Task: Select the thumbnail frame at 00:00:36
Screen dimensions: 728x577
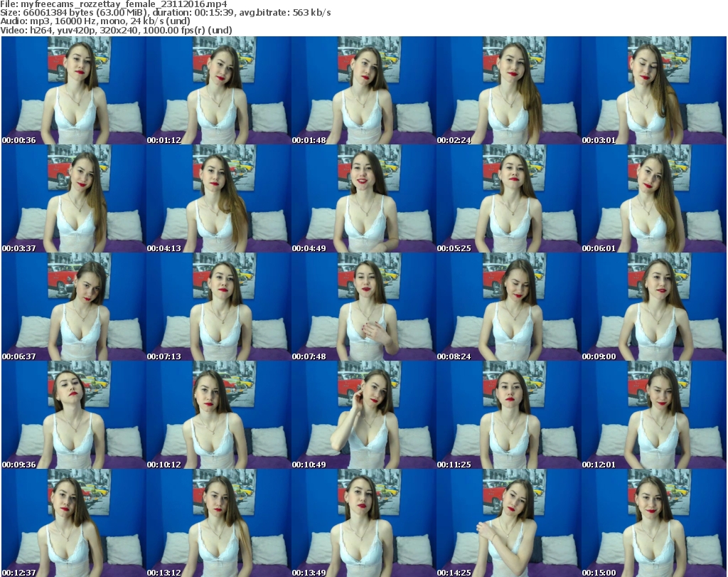Action: pyautogui.click(x=74, y=90)
